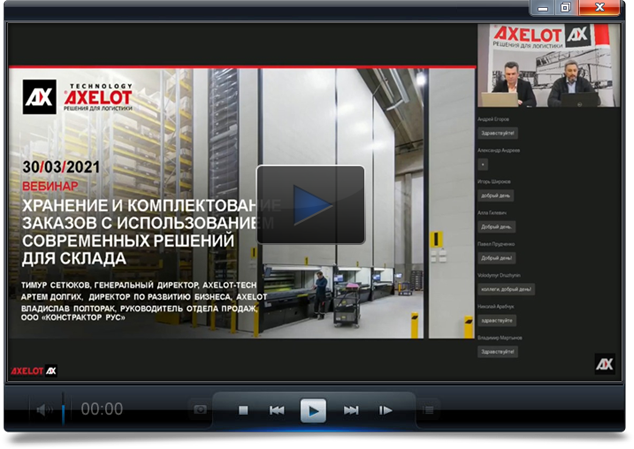Minimize the media player window
The height and width of the screenshot is (449, 634).
[543, 8]
